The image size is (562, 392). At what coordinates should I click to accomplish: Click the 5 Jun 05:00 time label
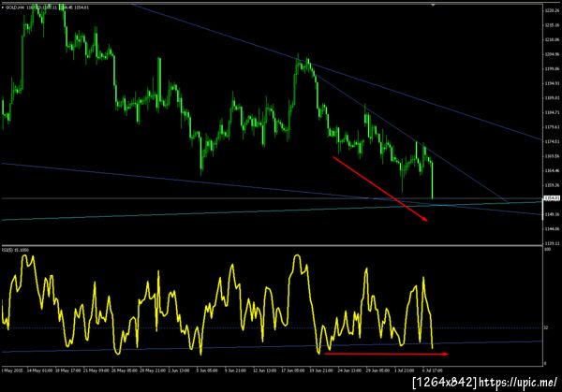(x=207, y=370)
